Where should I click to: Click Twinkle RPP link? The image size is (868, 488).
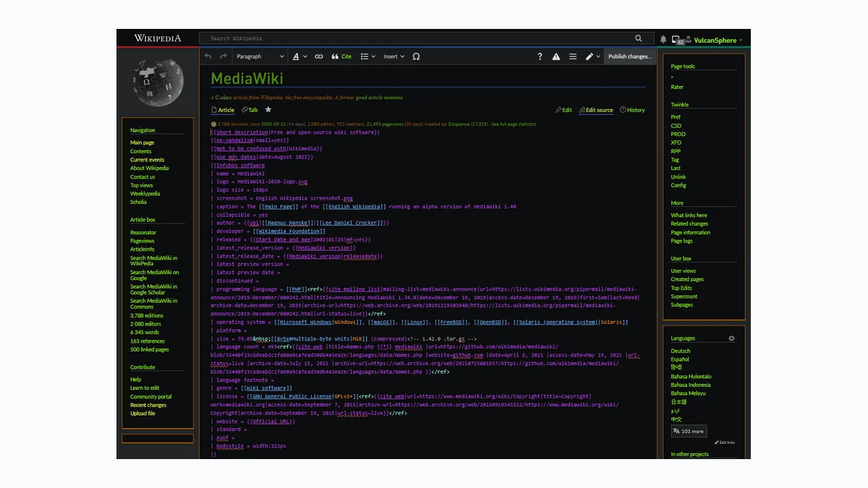(676, 151)
